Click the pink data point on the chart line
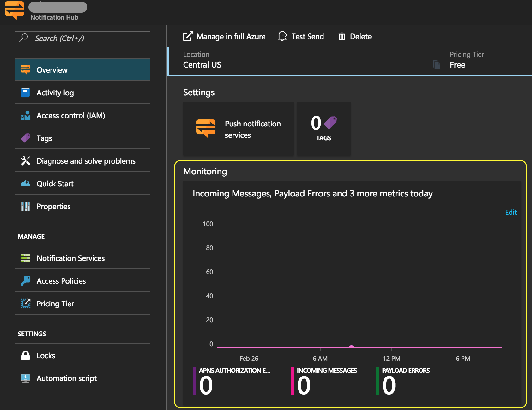The width and height of the screenshot is (532, 410). (x=351, y=347)
